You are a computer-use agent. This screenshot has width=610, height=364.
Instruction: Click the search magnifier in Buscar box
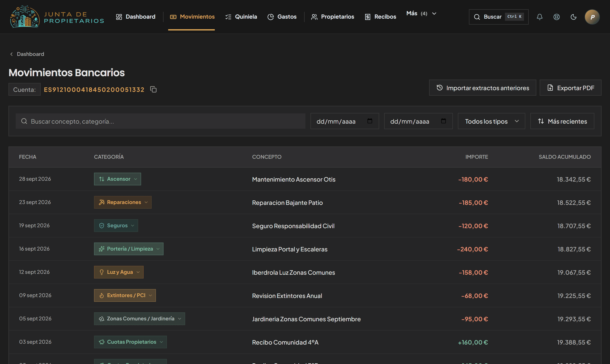click(x=477, y=17)
